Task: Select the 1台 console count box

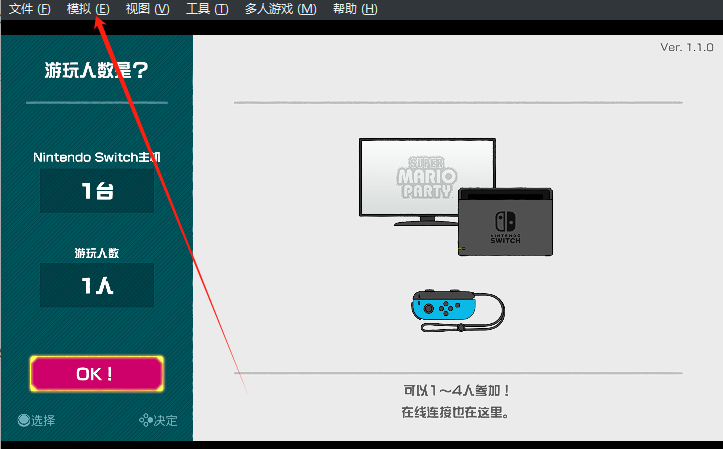Action: (x=97, y=190)
